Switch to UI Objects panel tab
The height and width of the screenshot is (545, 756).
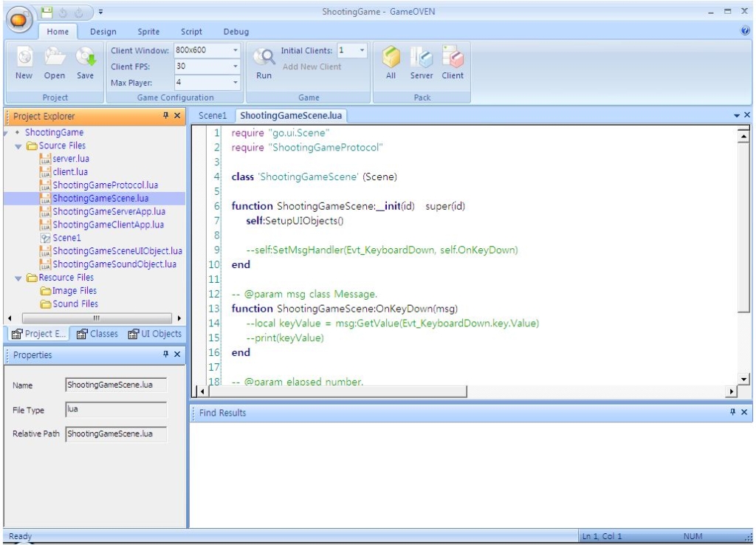[155, 334]
